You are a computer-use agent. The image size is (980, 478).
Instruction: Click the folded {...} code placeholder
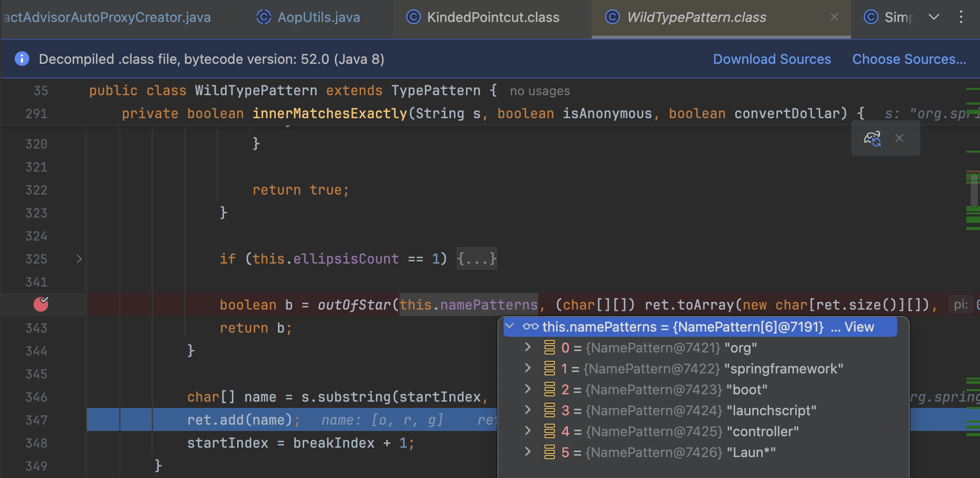(x=476, y=259)
